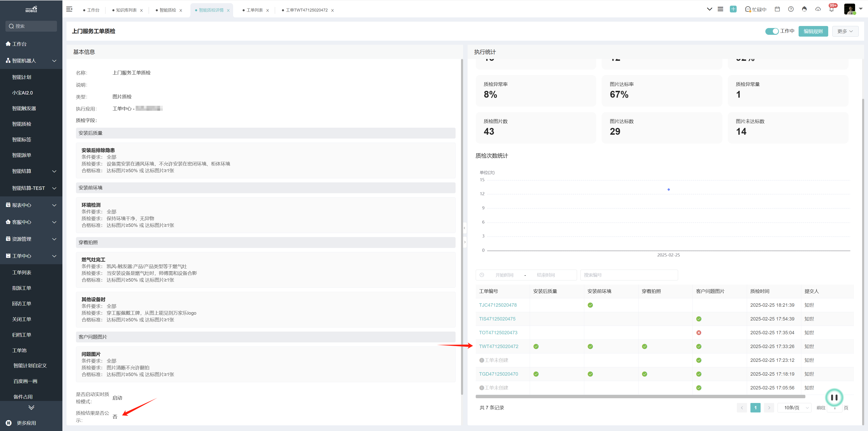
Task: Click the clock icon in the date range field
Action: 482,275
